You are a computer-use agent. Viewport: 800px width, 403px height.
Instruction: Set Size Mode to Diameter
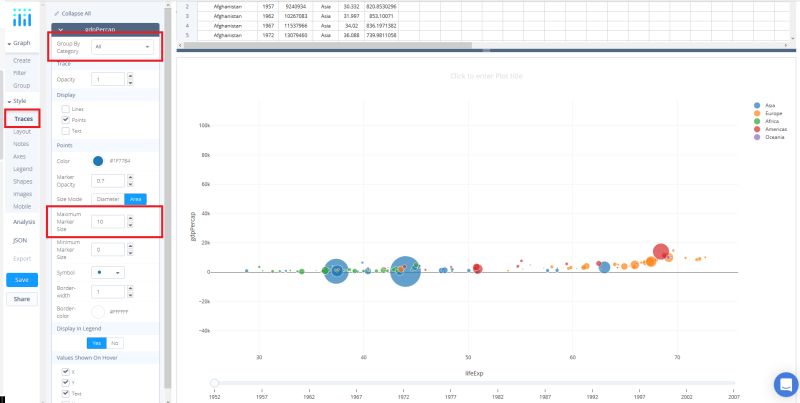108,199
